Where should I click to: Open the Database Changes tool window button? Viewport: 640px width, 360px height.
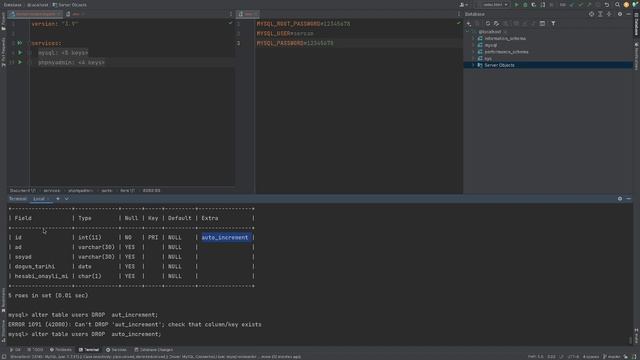coord(153,350)
